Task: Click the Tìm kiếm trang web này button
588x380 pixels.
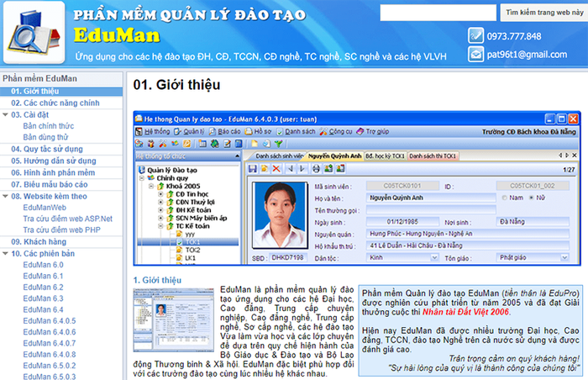Action: coord(544,13)
